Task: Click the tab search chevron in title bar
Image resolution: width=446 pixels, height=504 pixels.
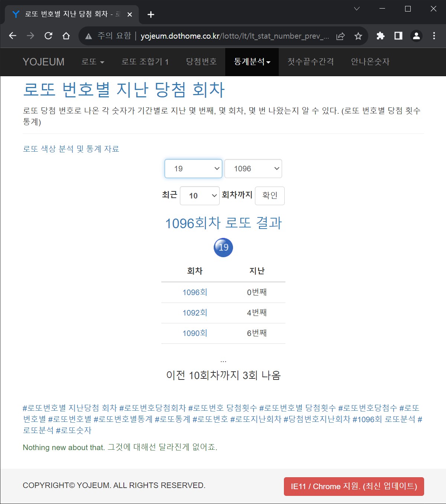Action: click(357, 9)
